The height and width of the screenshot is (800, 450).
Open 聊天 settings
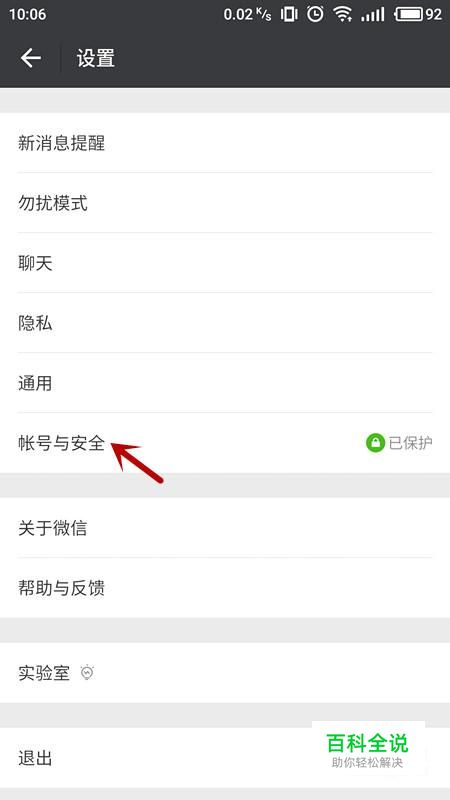225,263
